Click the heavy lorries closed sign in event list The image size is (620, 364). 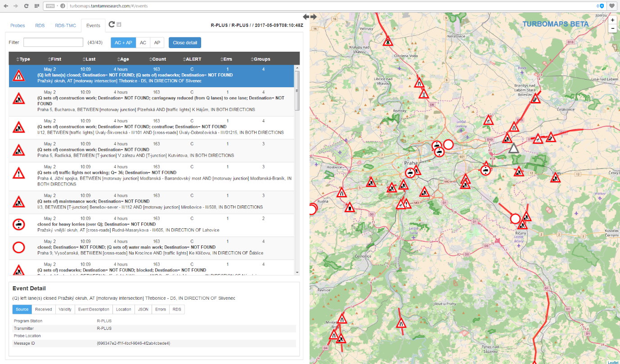coord(18,224)
